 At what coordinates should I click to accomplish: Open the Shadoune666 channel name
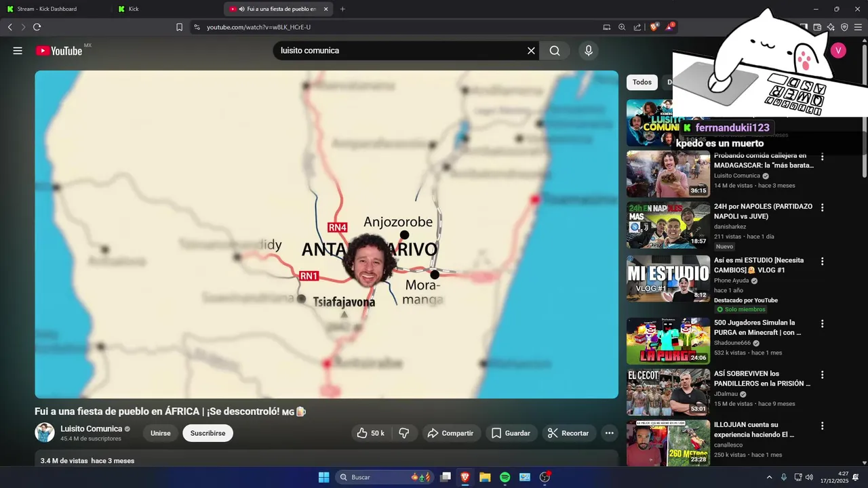732,343
